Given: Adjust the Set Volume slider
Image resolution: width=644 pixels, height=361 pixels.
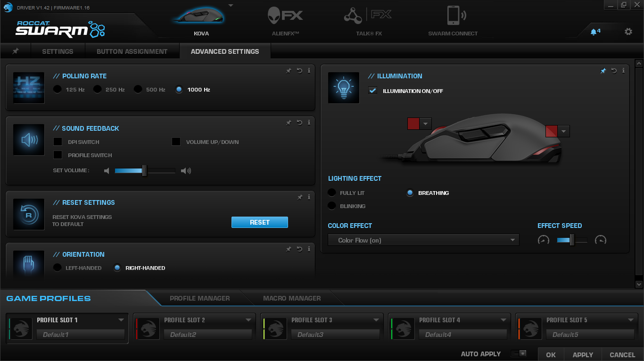Looking at the screenshot, I should click(145, 171).
